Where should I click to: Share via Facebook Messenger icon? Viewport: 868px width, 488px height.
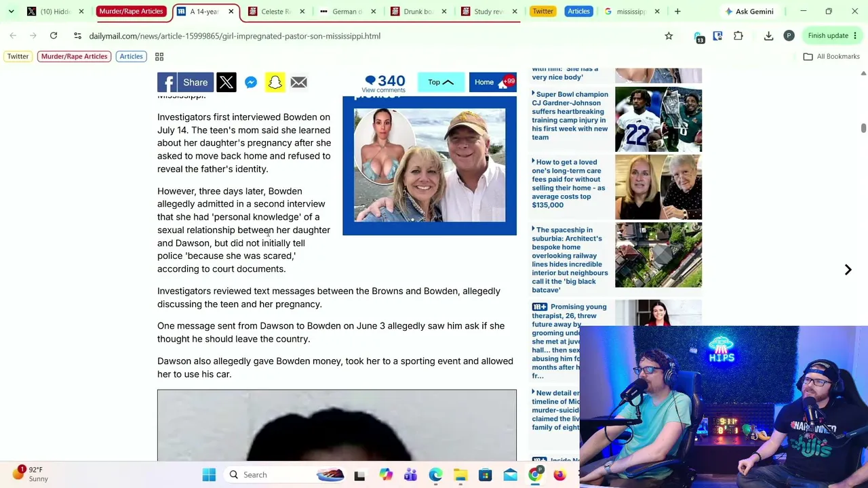point(251,83)
